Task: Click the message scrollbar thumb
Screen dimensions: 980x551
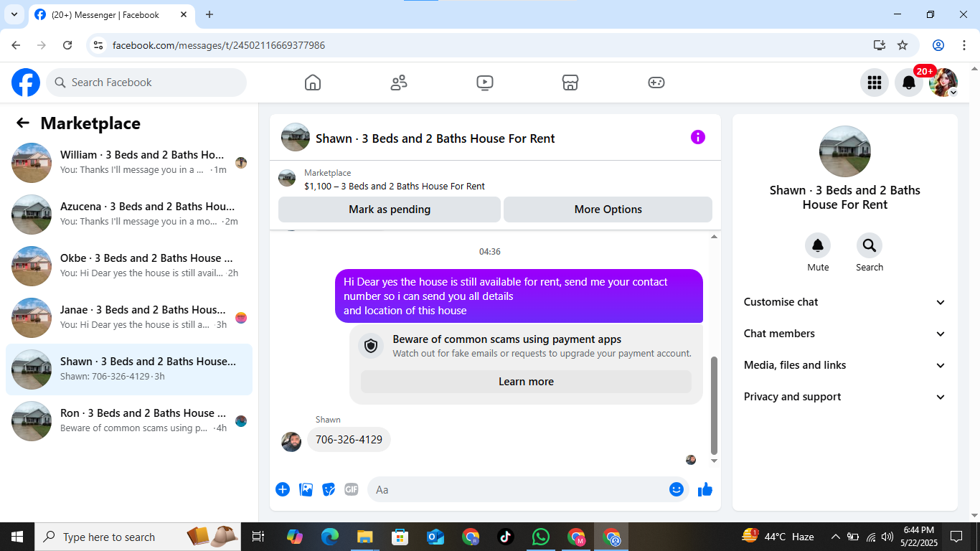Action: 714,405
